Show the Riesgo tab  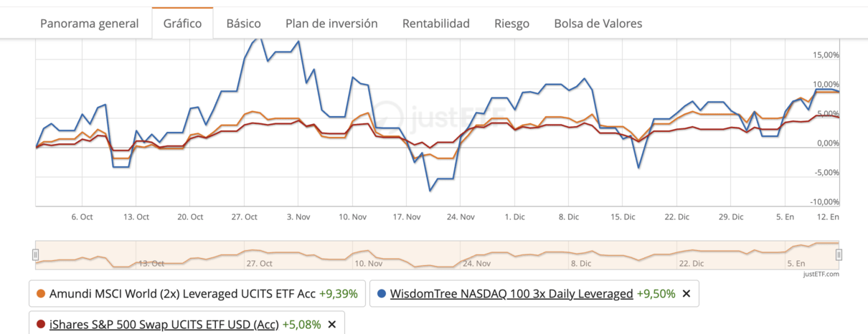[x=511, y=24]
